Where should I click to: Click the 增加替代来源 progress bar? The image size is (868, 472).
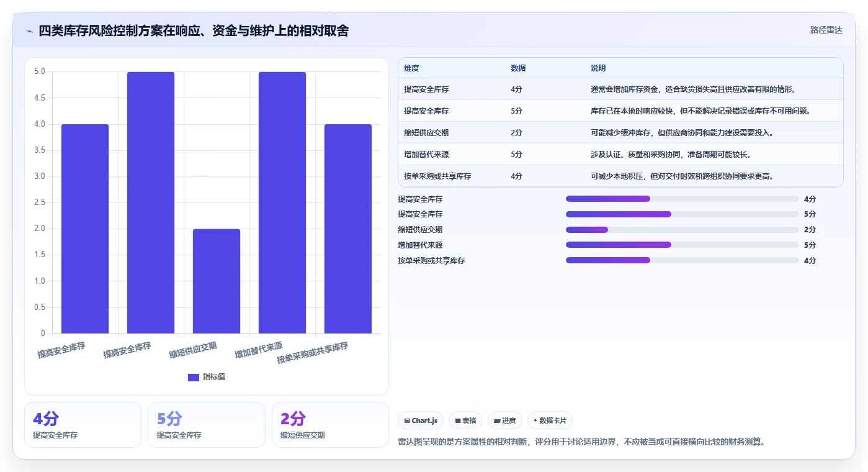coord(682,245)
